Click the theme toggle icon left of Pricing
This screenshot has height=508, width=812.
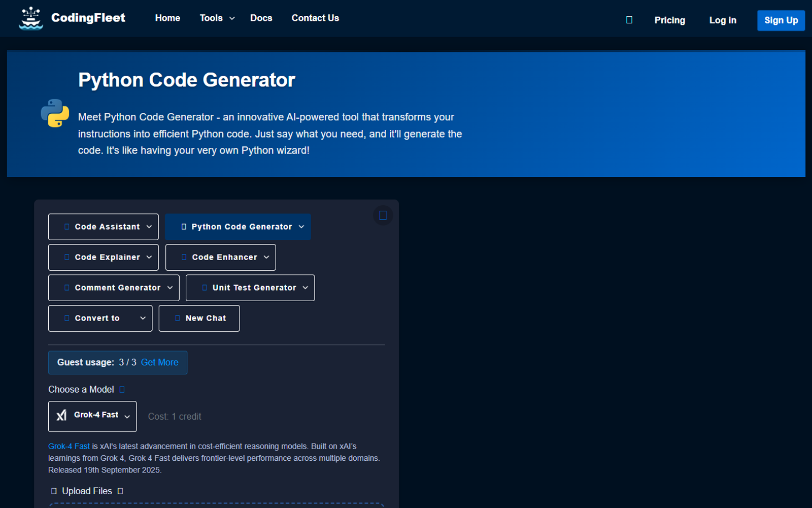point(629,20)
